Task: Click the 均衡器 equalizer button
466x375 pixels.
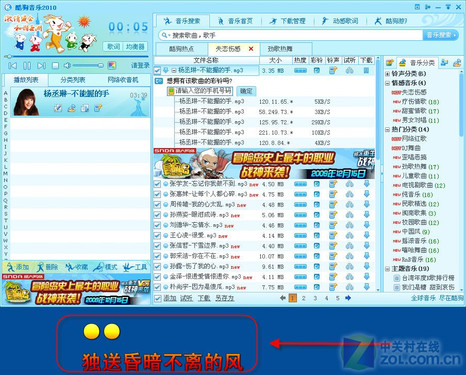Action: tap(135, 47)
